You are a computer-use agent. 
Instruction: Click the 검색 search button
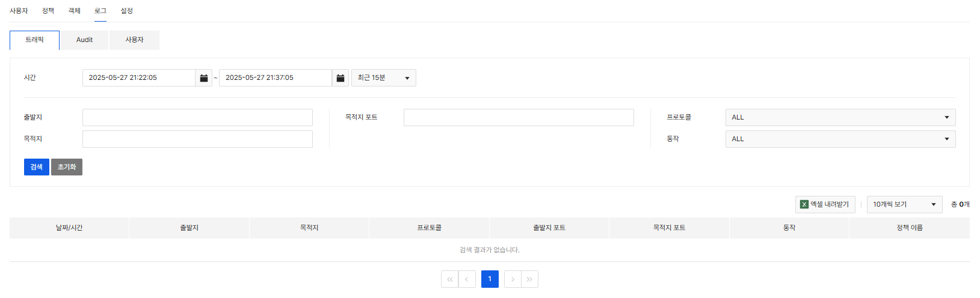click(37, 167)
